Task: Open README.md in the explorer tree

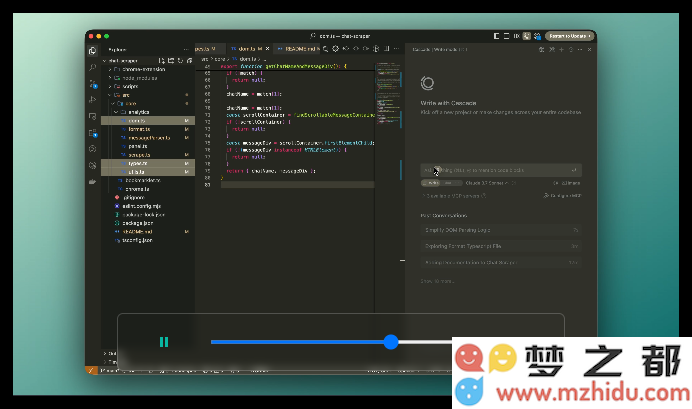Action: (148, 232)
